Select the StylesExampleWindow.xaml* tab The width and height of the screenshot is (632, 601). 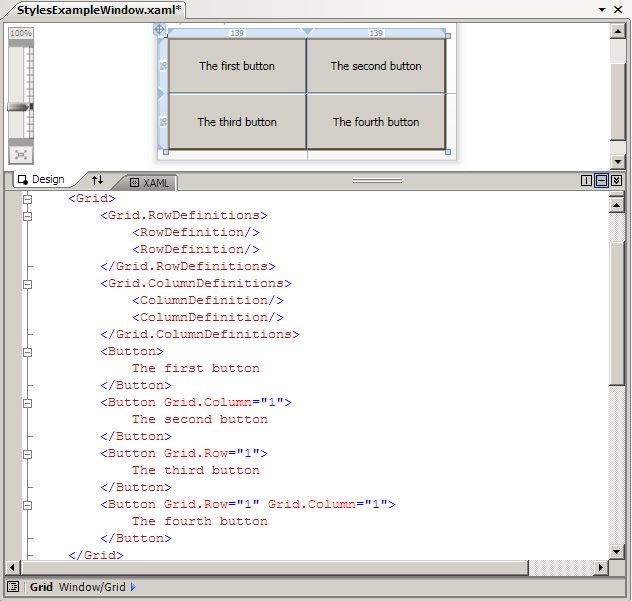99,10
